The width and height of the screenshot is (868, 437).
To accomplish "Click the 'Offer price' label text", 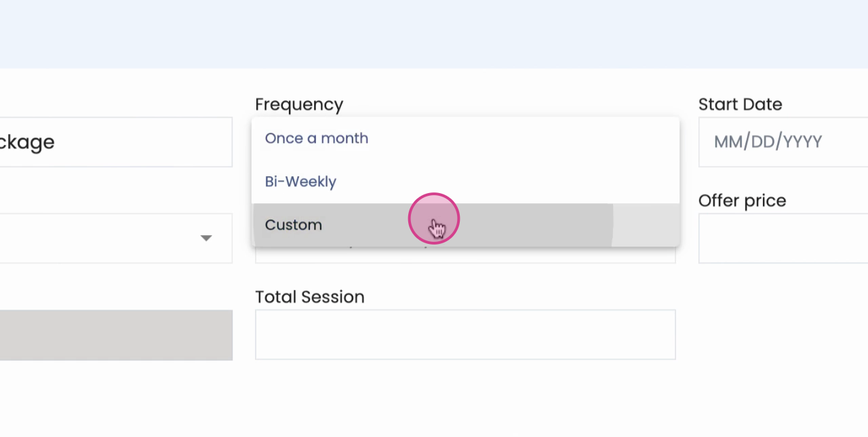I will tap(742, 201).
